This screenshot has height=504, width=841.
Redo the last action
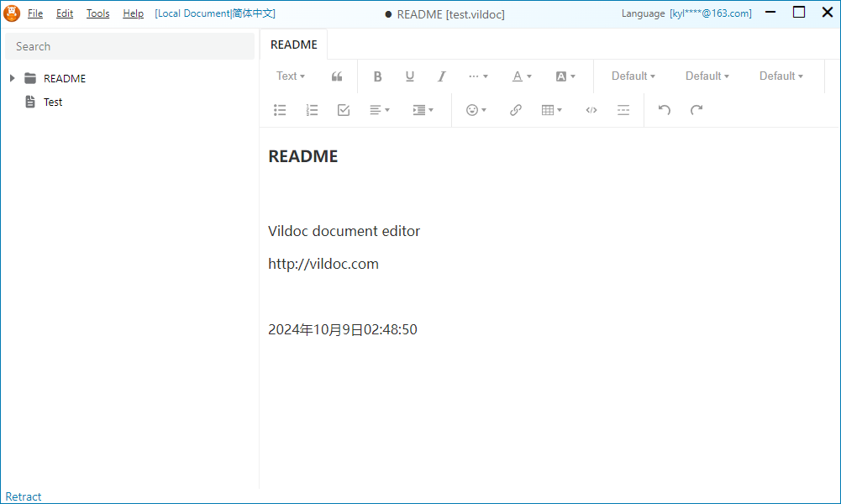696,110
